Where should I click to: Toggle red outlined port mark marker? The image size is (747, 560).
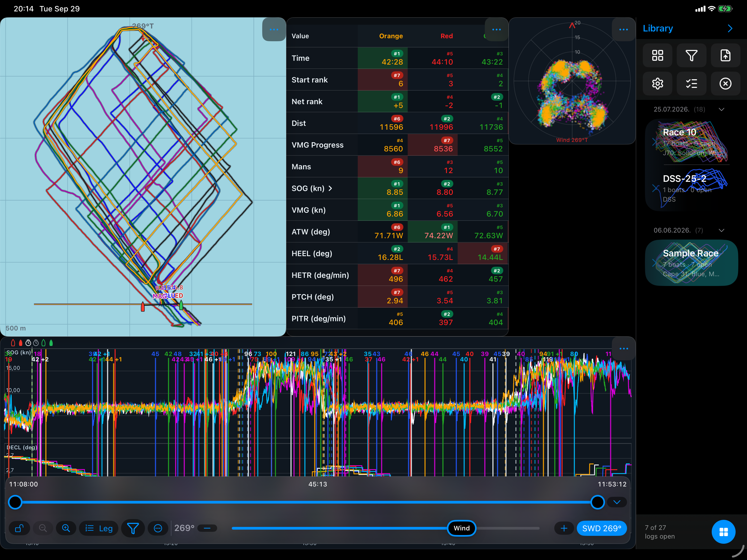point(13,343)
